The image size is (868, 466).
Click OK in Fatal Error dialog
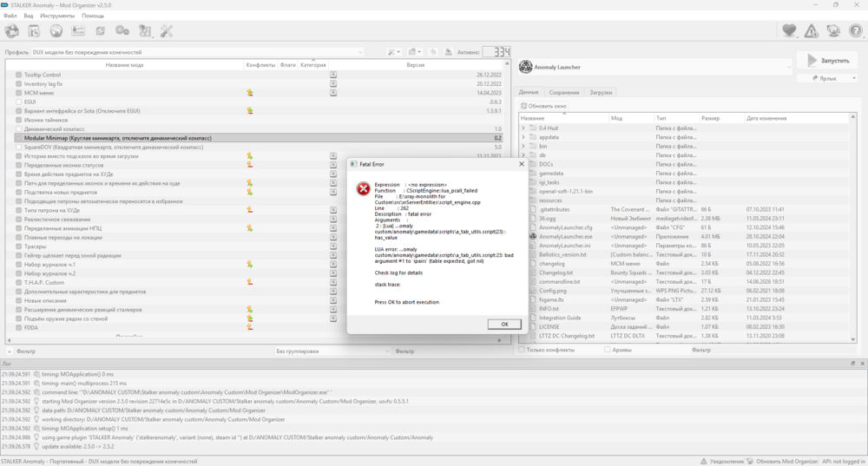[504, 325]
